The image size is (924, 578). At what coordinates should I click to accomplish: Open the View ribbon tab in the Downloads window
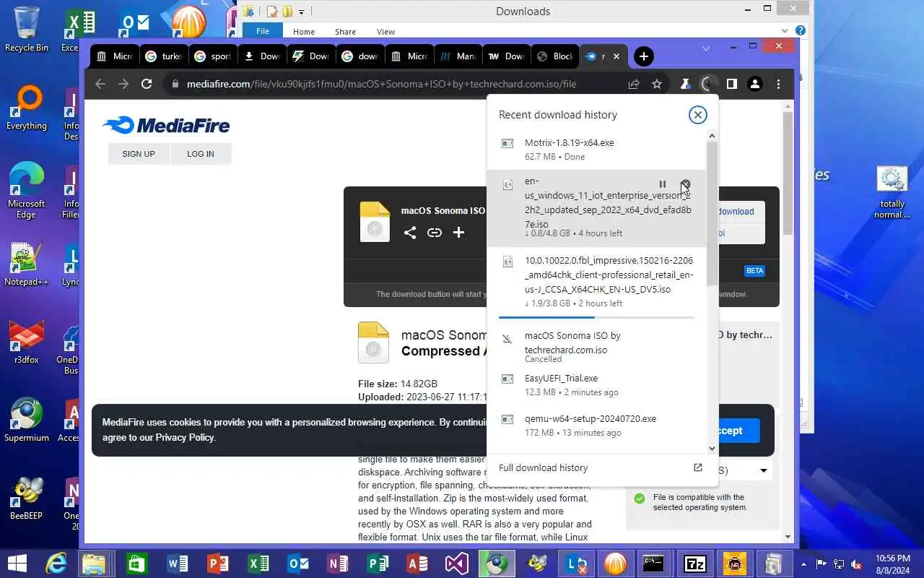[x=385, y=32]
